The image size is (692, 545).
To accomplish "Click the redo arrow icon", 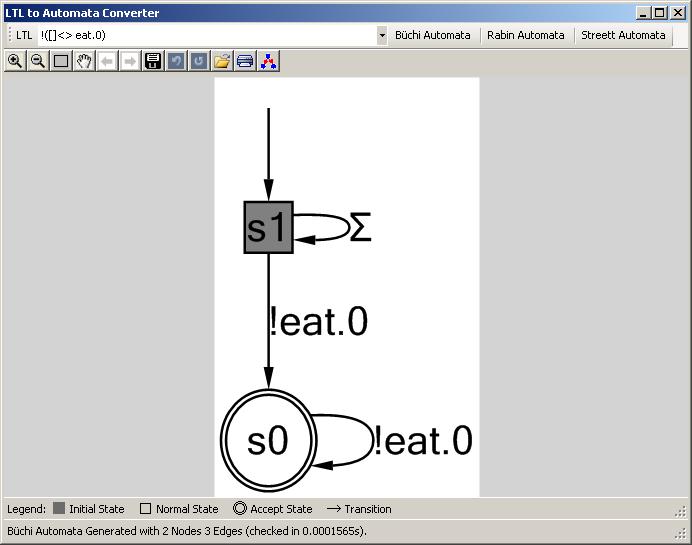I will (199, 61).
